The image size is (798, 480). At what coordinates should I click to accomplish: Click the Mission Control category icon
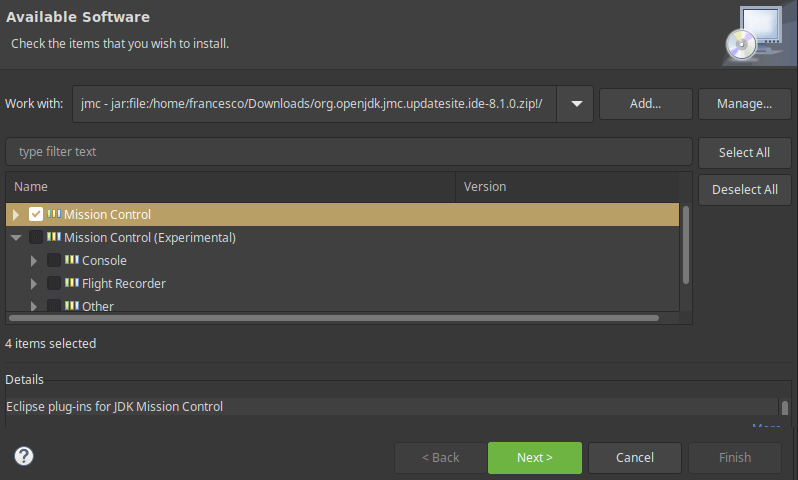(x=54, y=214)
